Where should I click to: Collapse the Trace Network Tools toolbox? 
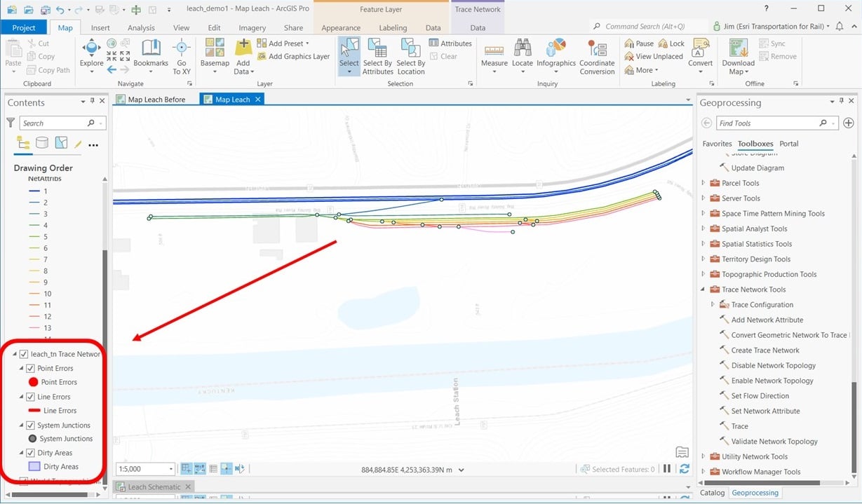703,290
